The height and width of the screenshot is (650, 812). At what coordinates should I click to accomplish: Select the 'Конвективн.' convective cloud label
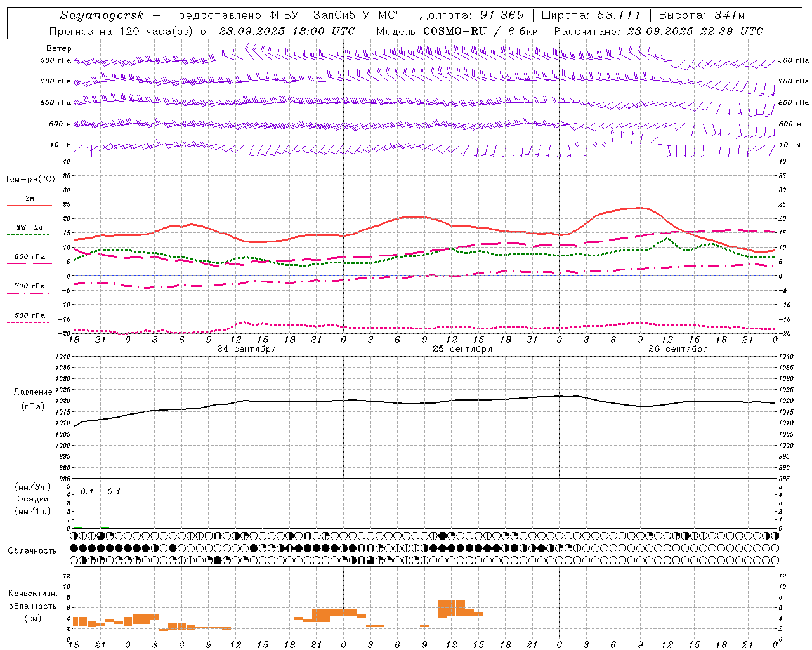click(x=33, y=594)
